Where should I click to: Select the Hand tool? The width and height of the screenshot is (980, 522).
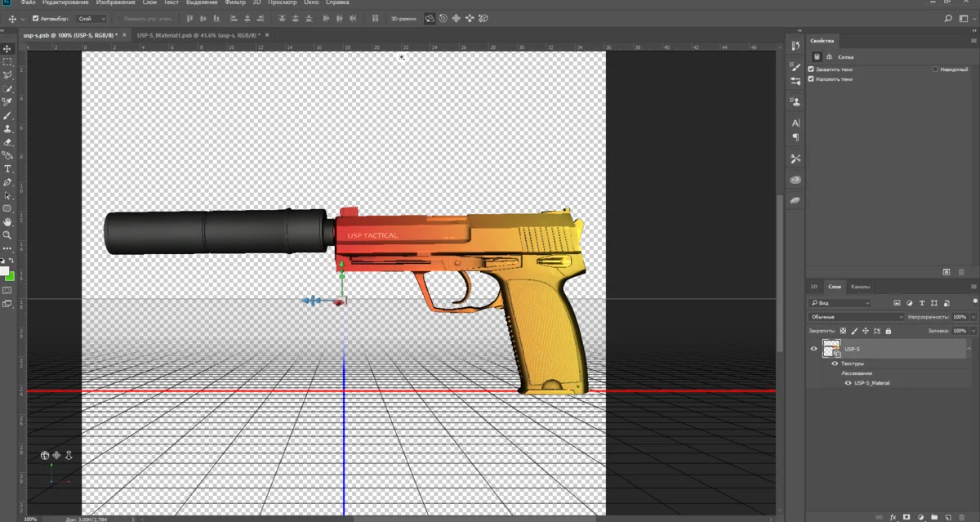pos(7,221)
